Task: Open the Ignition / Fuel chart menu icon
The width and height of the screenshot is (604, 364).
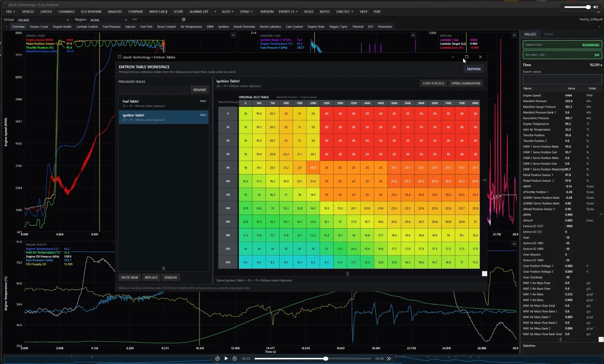Action: pyautogui.click(x=413, y=35)
